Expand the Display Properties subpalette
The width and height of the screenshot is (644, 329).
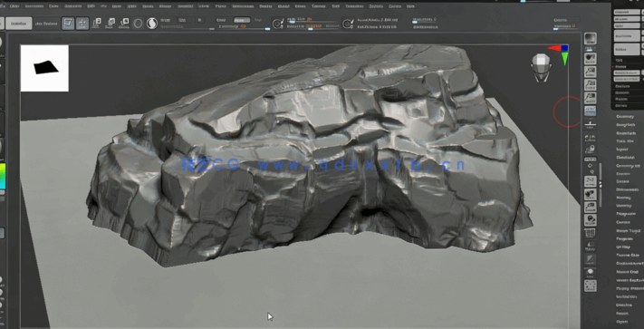pyautogui.click(x=630, y=288)
